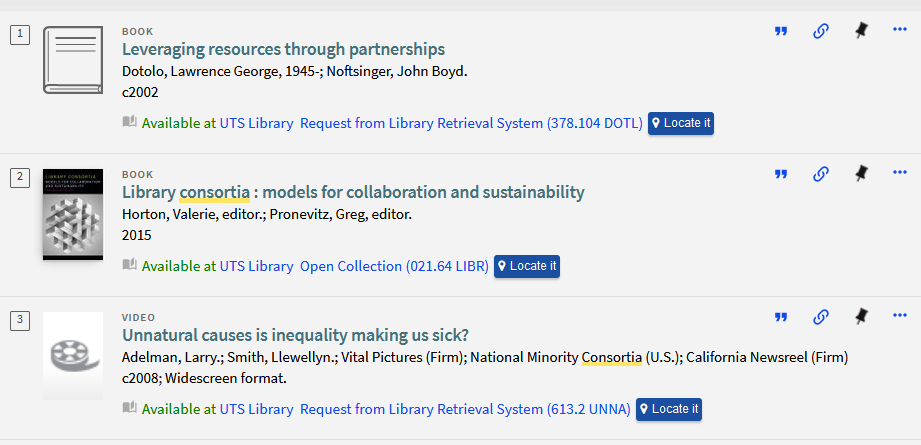This screenshot has width=921, height=445.
Task: Copy permalink for Leveraging resources through partnerships
Action: [821, 31]
